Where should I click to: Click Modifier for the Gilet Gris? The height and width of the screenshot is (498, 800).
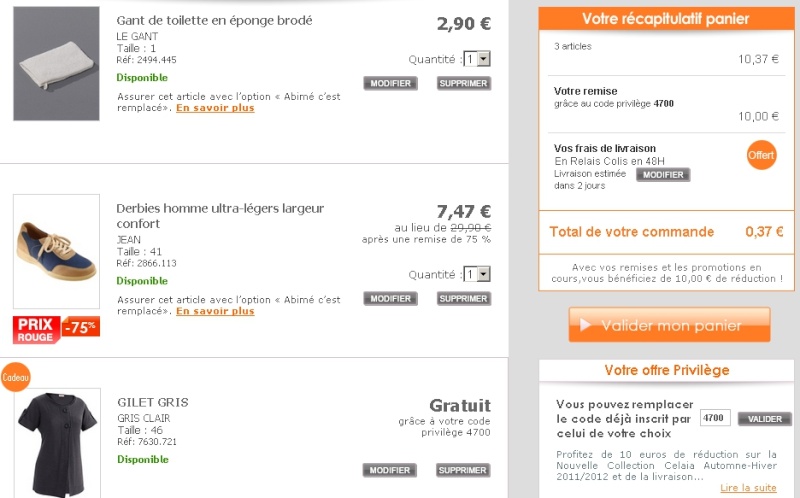tap(390, 470)
